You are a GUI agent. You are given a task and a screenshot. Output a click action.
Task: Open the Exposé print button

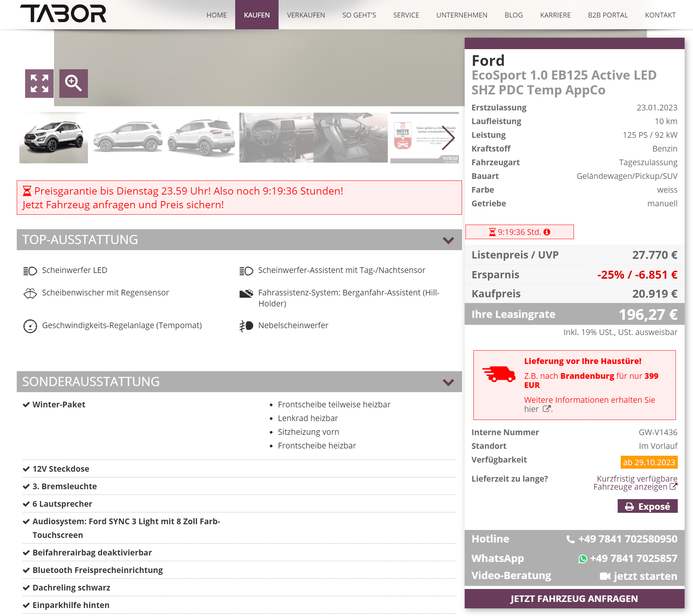[x=647, y=506]
